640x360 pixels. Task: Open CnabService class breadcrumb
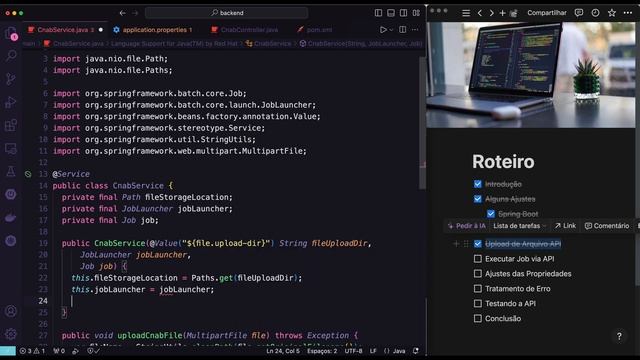click(269, 44)
